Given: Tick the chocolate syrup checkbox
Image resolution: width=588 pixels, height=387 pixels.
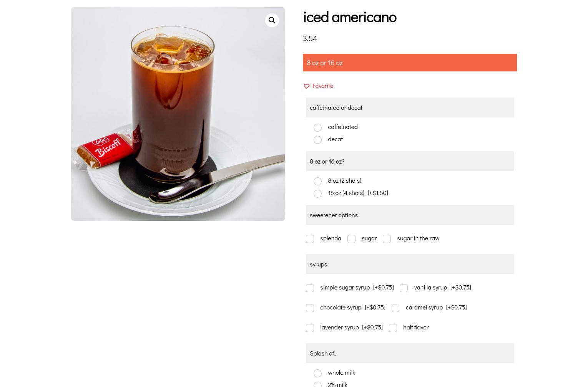Looking at the screenshot, I should [310, 308].
